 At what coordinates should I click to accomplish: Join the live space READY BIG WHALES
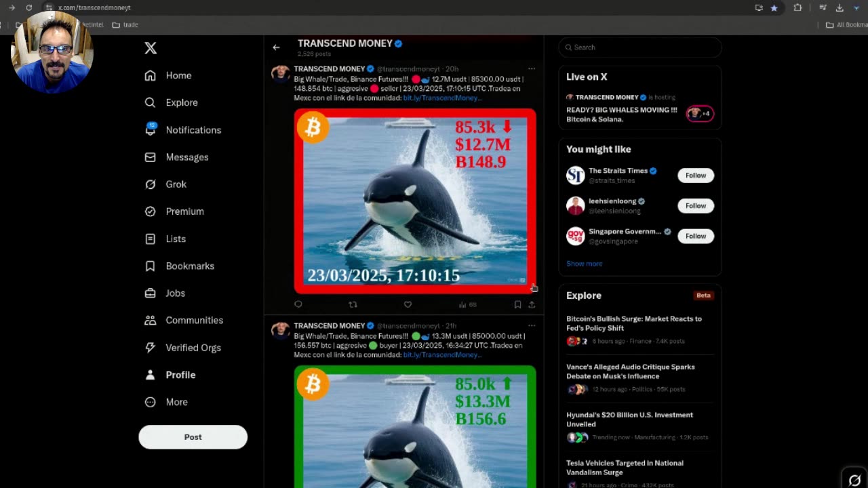(x=622, y=115)
